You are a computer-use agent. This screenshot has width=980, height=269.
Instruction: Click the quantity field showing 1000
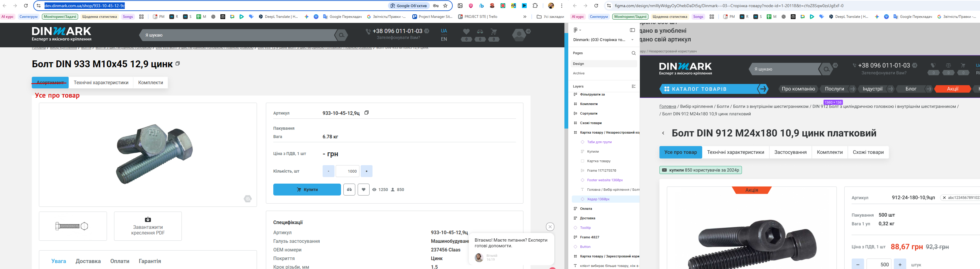348,171
